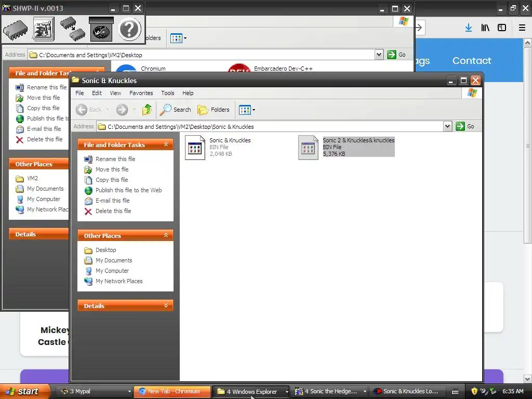Image resolution: width=532 pixels, height=399 pixels.
Task: Select the Sonic 2 & Knuckles& knuckles BIN file
Action: (347, 147)
